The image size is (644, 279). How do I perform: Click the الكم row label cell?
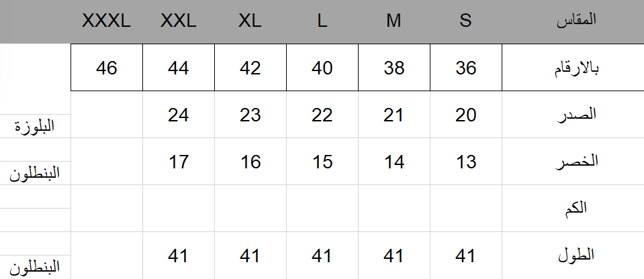coord(573,208)
